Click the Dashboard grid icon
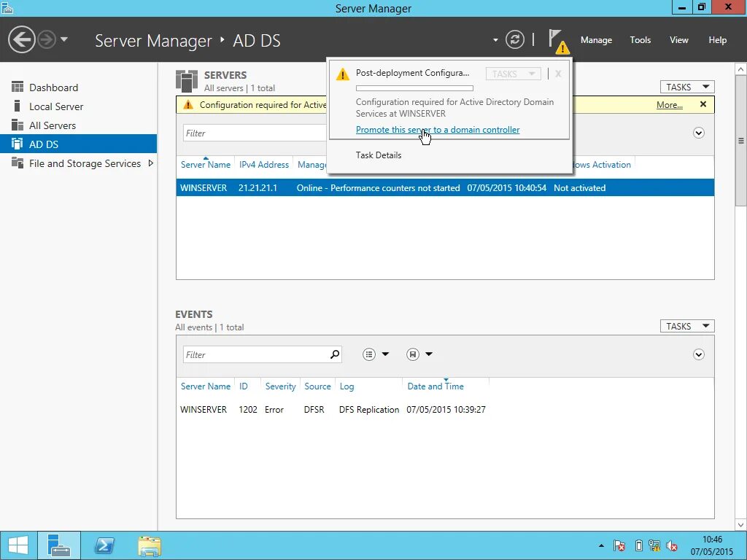The image size is (747, 560). coord(18,87)
